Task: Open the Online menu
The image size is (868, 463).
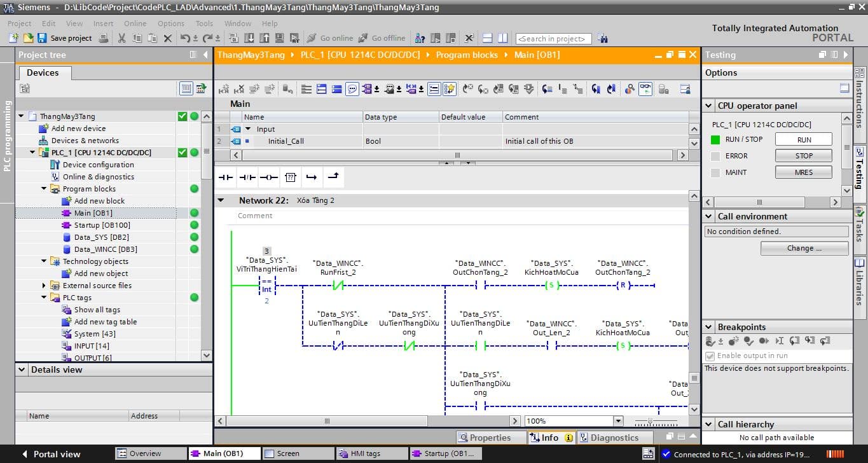Action: (x=135, y=24)
